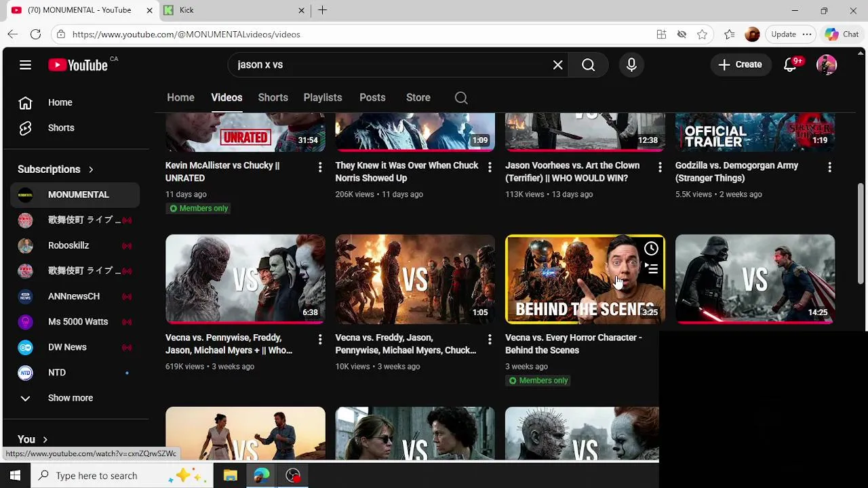Click the search magnifier button
Viewport: 868px width, 488px height.
pos(589,65)
